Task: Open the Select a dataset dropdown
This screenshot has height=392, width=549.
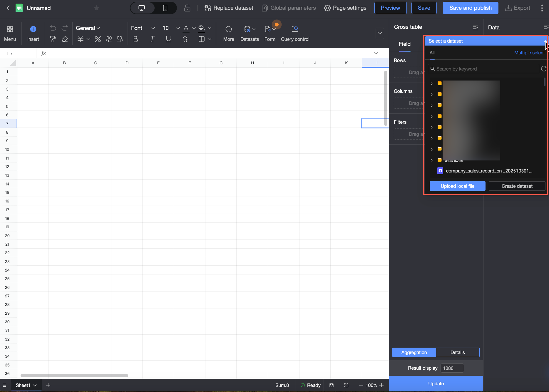Action: pos(486,41)
